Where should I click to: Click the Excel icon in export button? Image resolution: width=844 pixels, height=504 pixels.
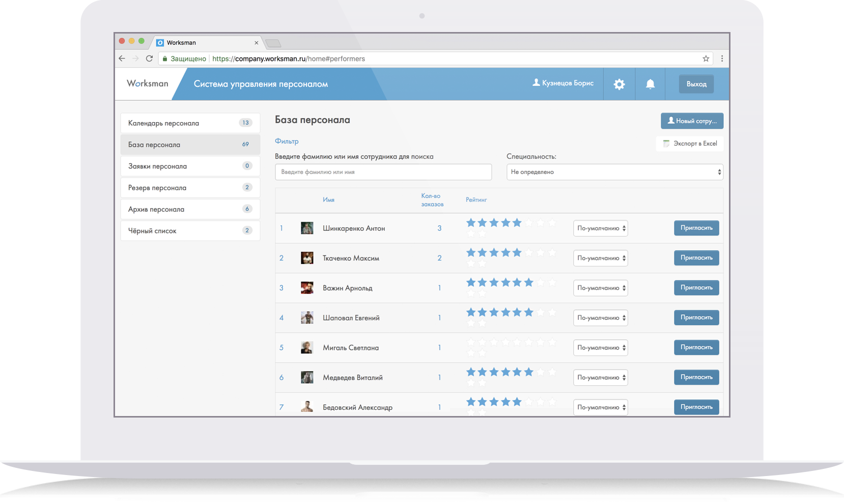[666, 143]
